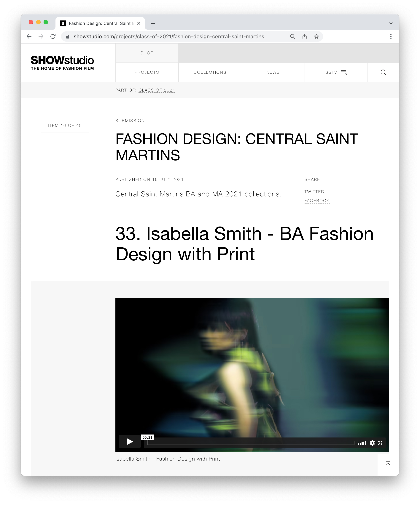Play the Isabella Smith video

click(x=130, y=441)
